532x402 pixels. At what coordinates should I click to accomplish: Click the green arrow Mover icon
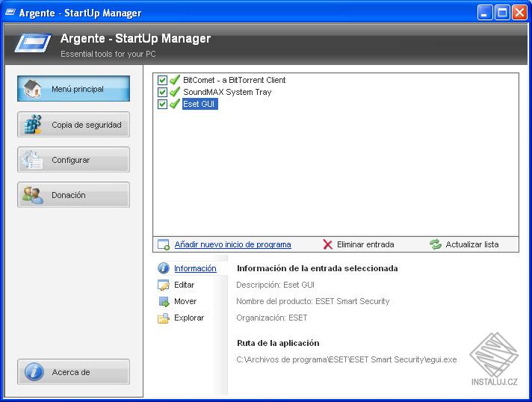(x=163, y=301)
